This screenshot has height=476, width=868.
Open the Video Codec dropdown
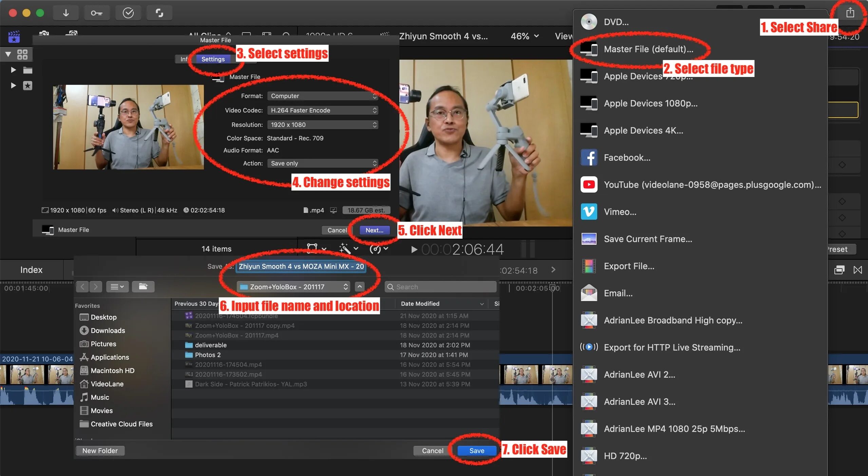(322, 110)
